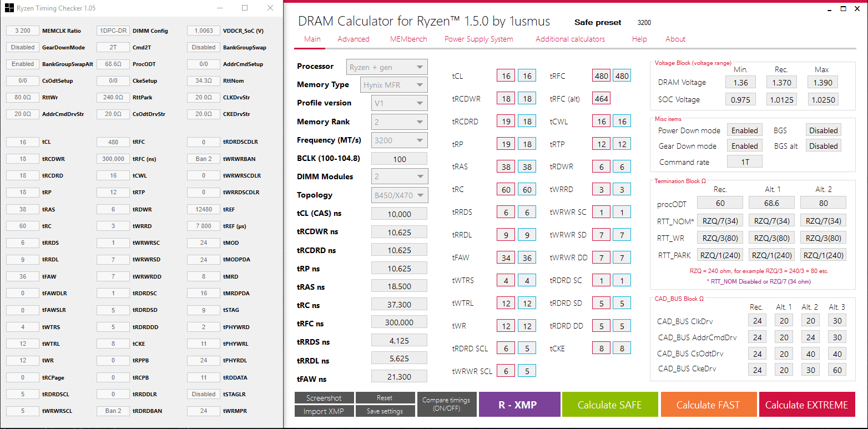Click the Gear Down mode Enabled value
868x429 pixels.
click(x=744, y=146)
